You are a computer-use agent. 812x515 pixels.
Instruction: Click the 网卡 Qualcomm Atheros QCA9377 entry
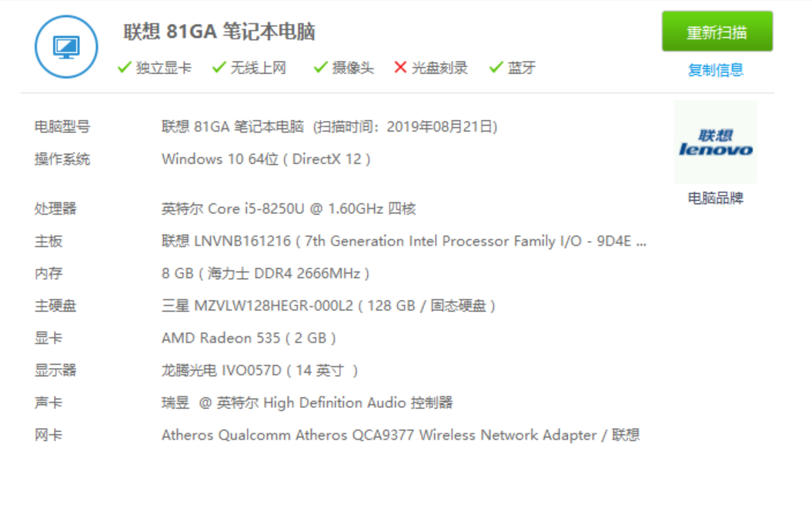[400, 436]
